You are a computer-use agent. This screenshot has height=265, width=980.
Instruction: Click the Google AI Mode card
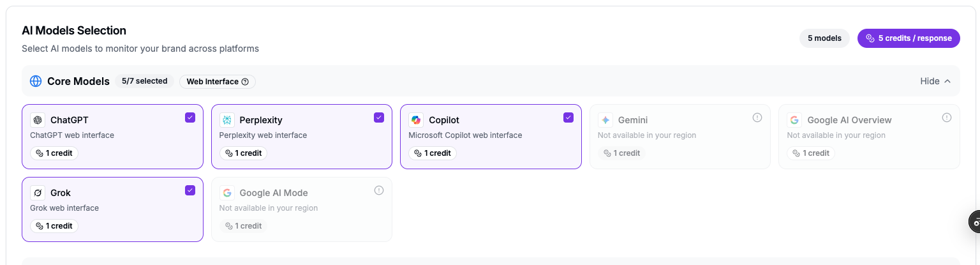point(302,209)
